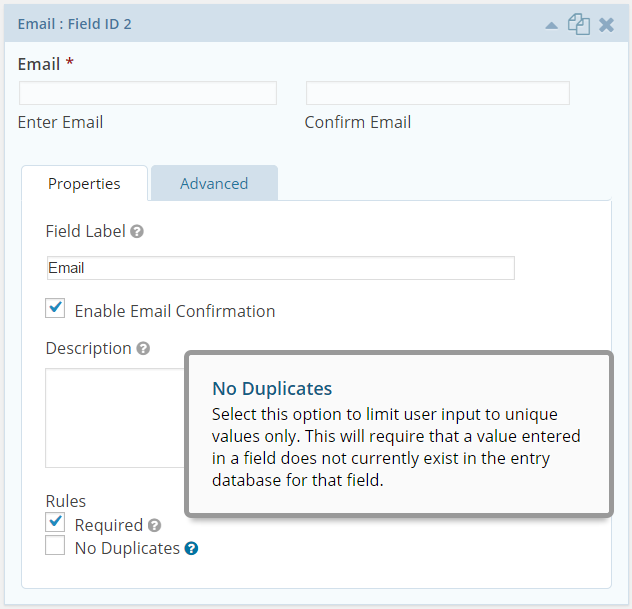Click the Enter Email preview input
Viewport: 632px width, 609px height.
point(148,93)
